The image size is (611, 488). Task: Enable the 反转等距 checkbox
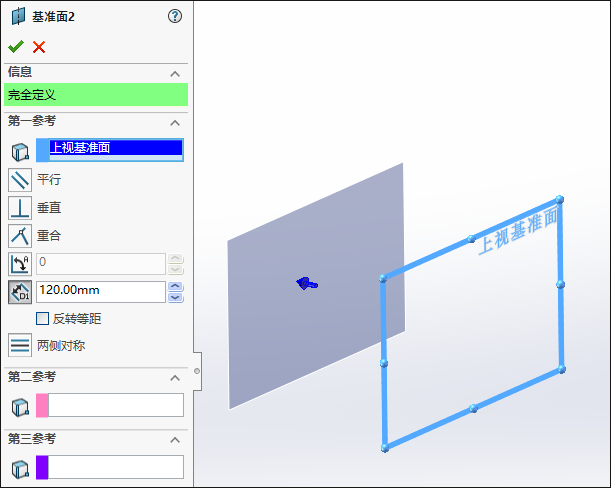pyautogui.click(x=42, y=318)
